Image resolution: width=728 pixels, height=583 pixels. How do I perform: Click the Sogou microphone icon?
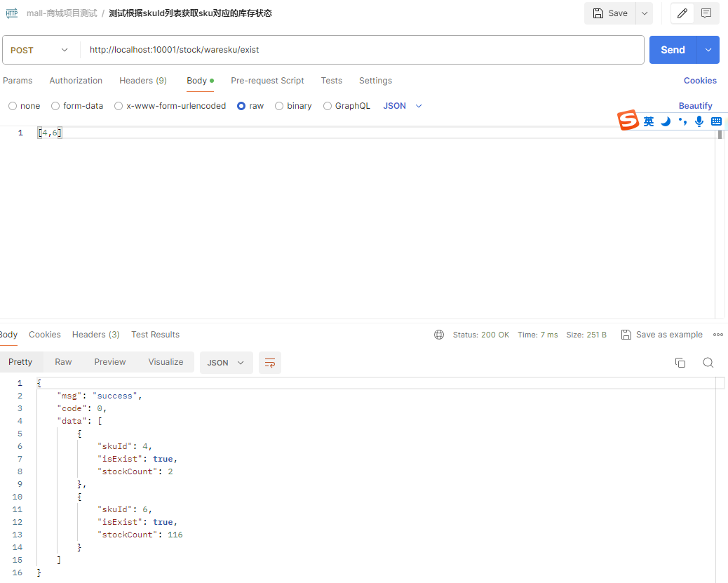[x=699, y=121]
